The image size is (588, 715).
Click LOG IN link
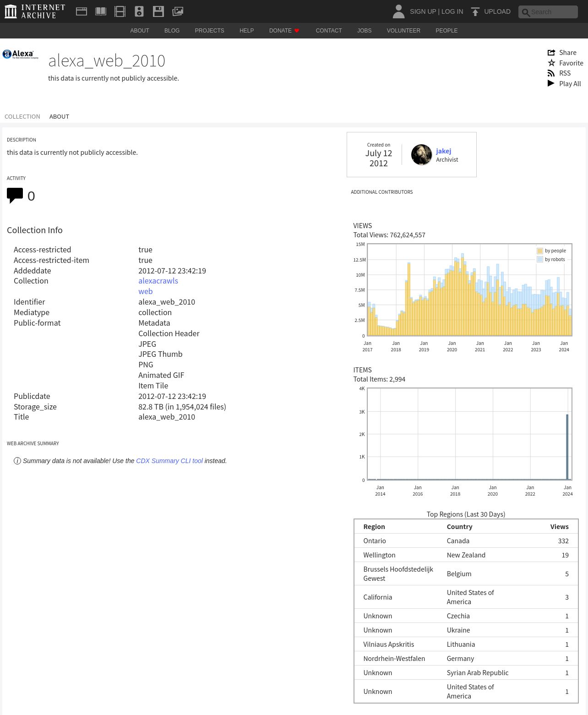coord(452,11)
